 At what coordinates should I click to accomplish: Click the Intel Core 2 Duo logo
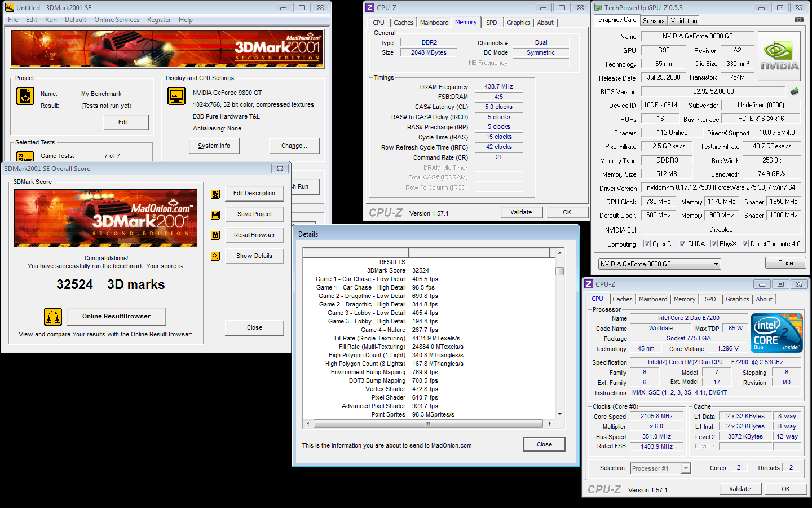(776, 333)
